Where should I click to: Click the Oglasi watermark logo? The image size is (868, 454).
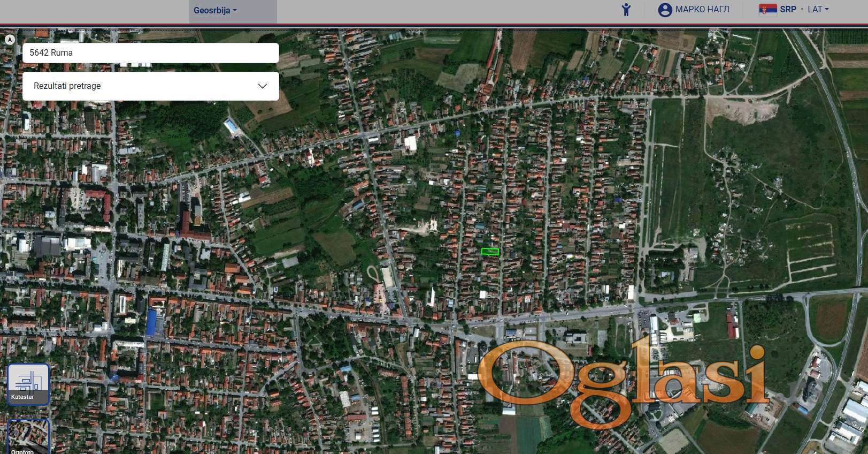click(x=622, y=382)
